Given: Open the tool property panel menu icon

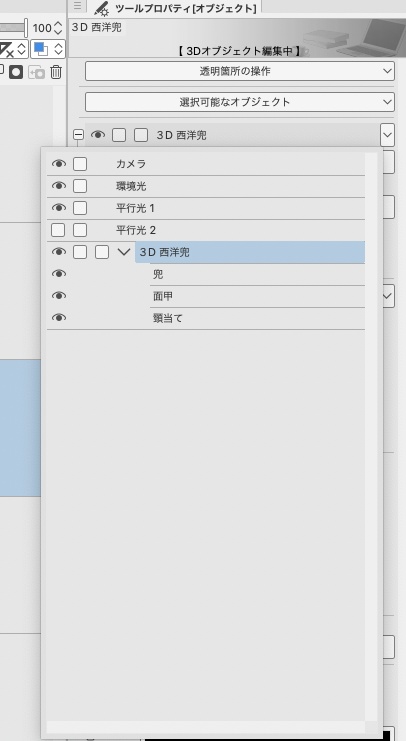Looking at the screenshot, I should tap(78, 6).
